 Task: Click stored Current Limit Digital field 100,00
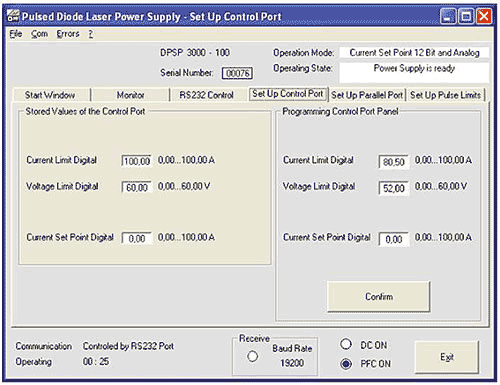click(x=137, y=161)
